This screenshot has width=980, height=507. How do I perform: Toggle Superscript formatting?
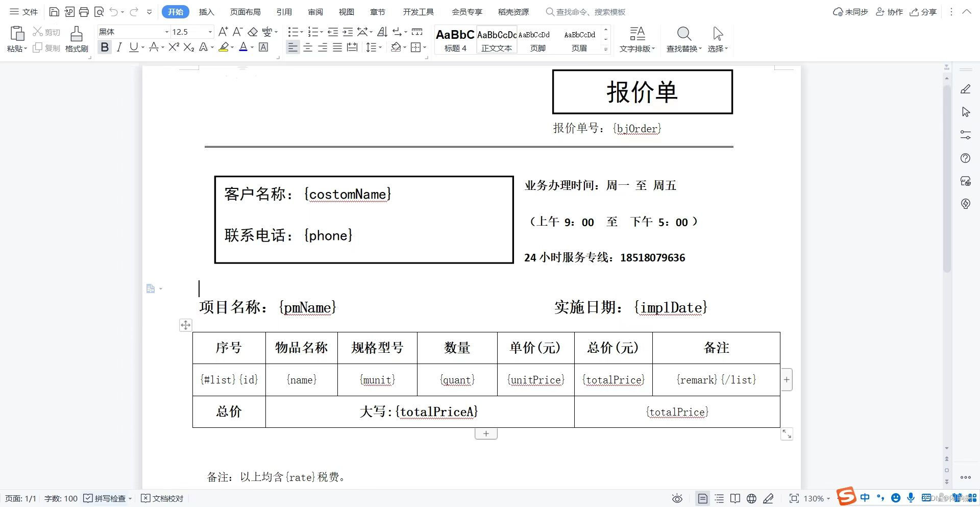[174, 47]
